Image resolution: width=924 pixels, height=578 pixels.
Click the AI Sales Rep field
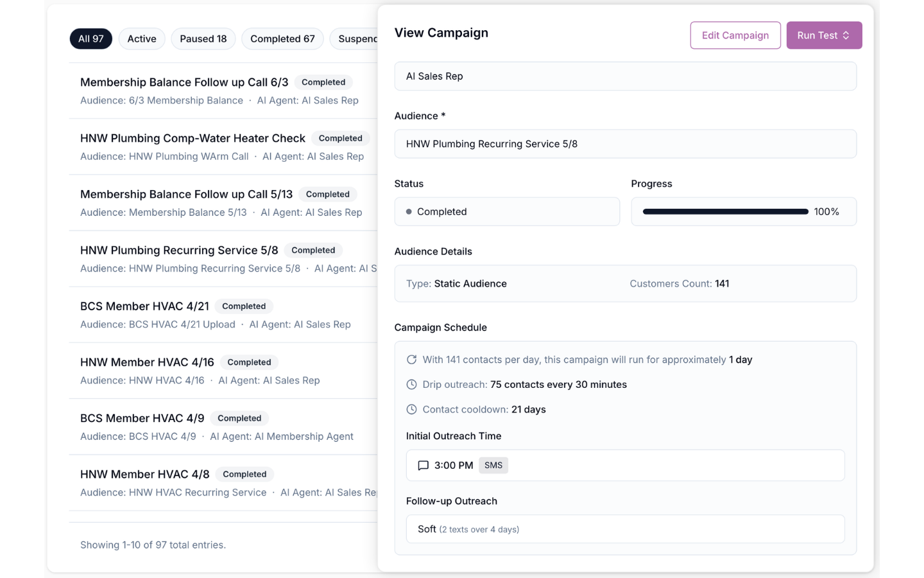625,76
